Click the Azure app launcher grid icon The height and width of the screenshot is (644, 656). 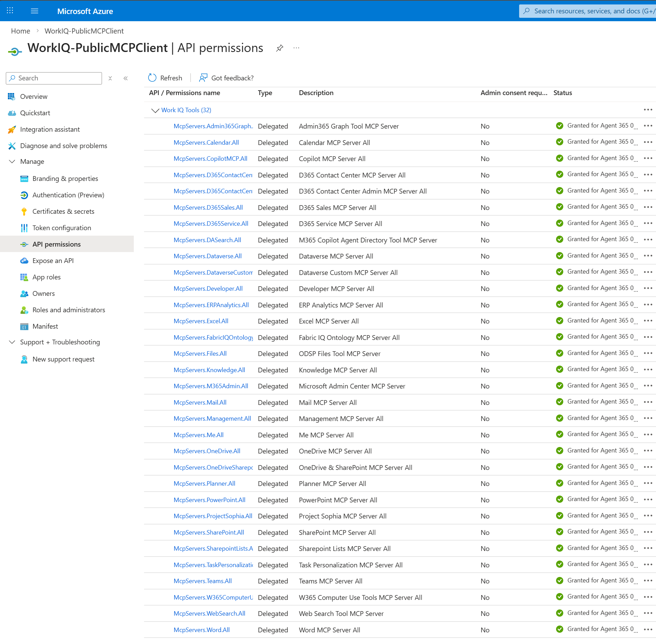click(10, 11)
